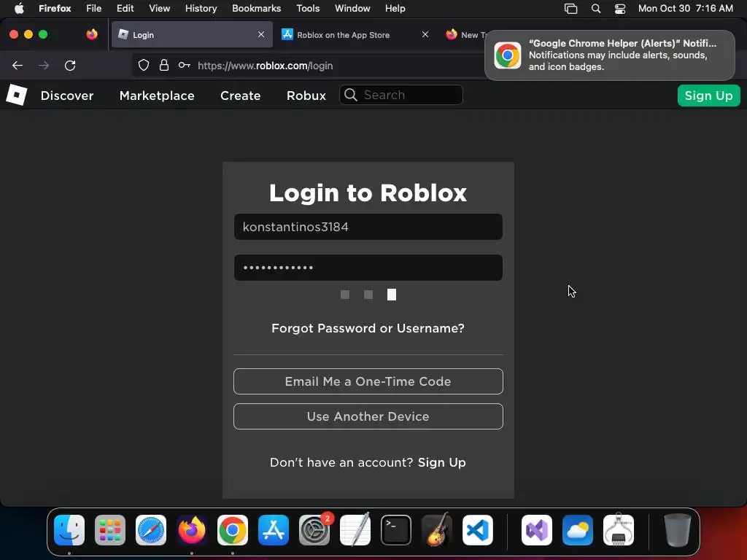Viewport: 747px width, 560px height.
Task: Open the Edit menu
Action: click(x=125, y=9)
